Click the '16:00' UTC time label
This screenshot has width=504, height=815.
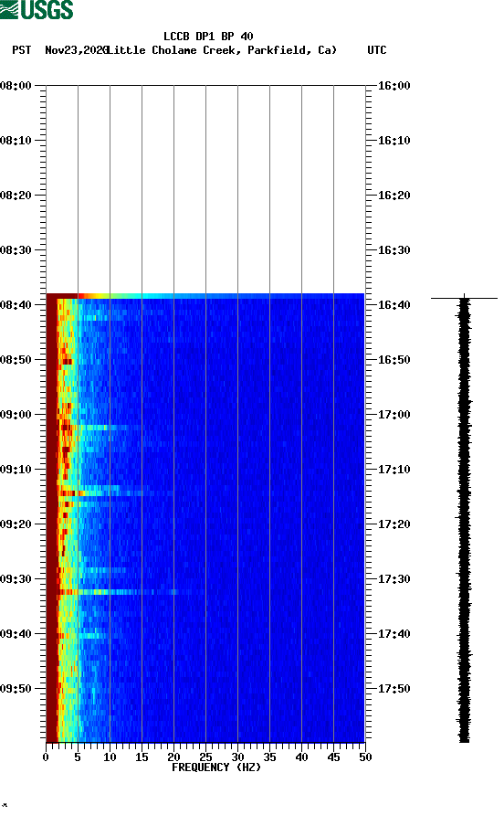(x=394, y=86)
